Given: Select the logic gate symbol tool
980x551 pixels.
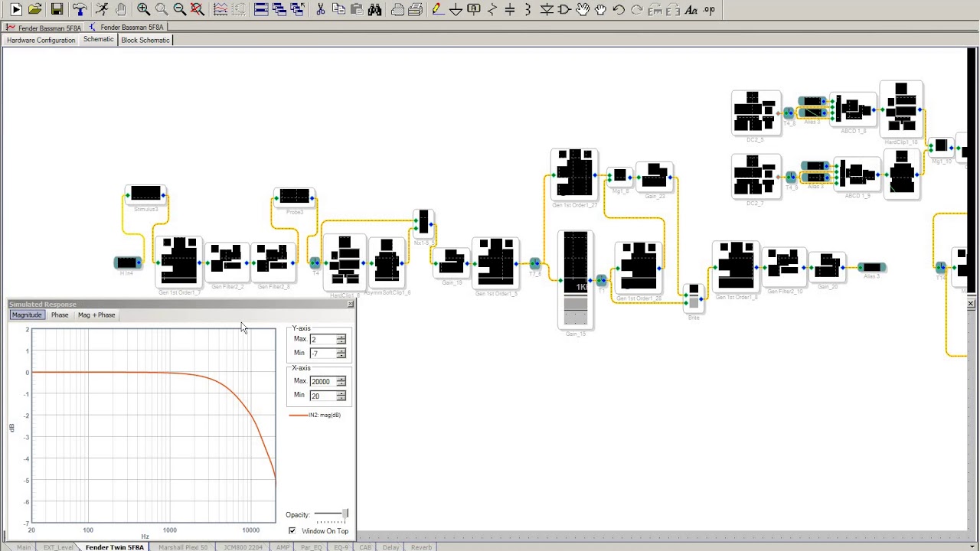Looking at the screenshot, I should point(564,9).
